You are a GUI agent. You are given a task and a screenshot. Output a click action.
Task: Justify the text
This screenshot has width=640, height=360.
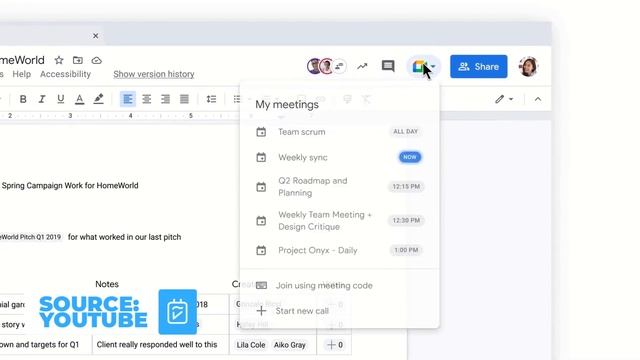184,99
